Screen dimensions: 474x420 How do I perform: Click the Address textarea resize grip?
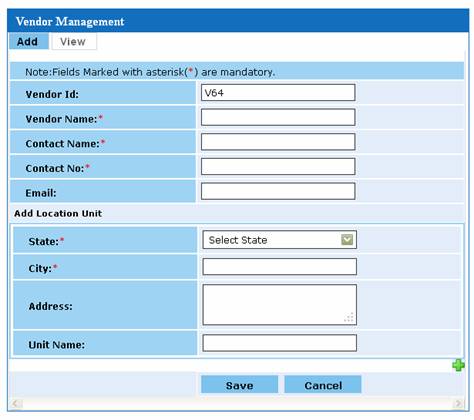[x=349, y=317]
